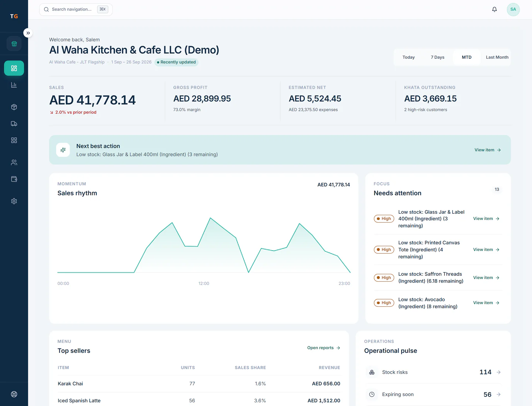This screenshot has width=532, height=406.
Task: Click the Al Waha Cafe - JLT Flagship text
Action: [x=77, y=62]
